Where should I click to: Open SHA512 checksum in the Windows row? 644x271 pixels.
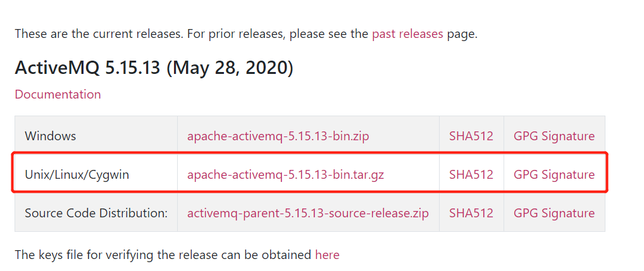click(471, 136)
